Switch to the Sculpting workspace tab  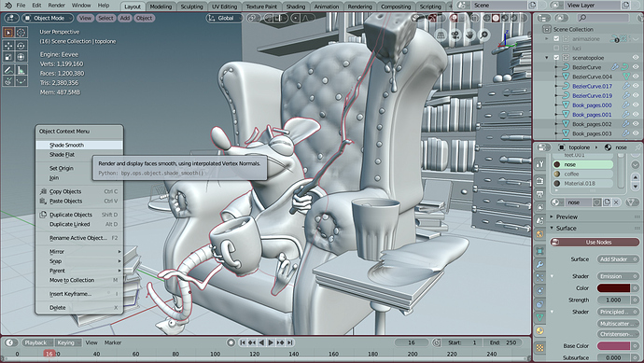point(191,7)
